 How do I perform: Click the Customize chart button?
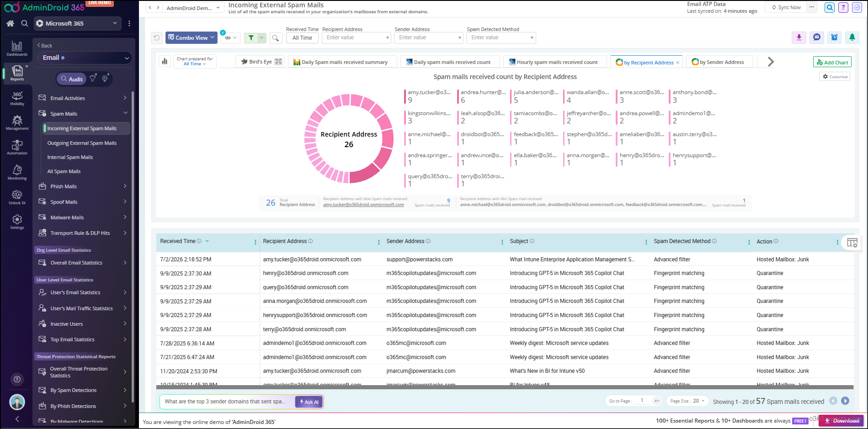[835, 77]
